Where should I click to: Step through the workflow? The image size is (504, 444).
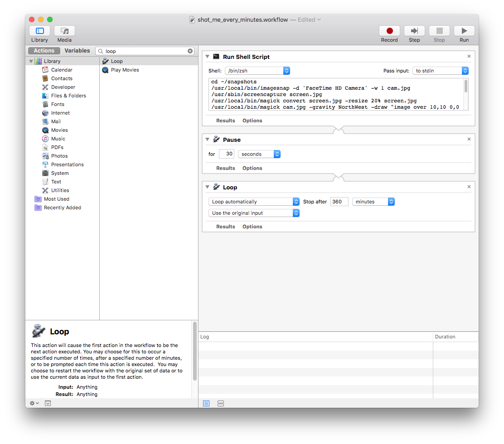coord(414,31)
